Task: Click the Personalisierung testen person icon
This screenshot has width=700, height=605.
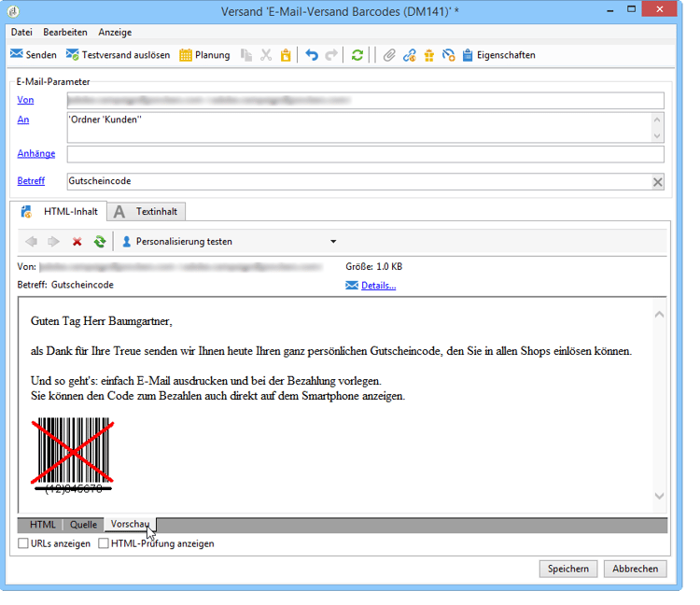Action: (x=126, y=242)
